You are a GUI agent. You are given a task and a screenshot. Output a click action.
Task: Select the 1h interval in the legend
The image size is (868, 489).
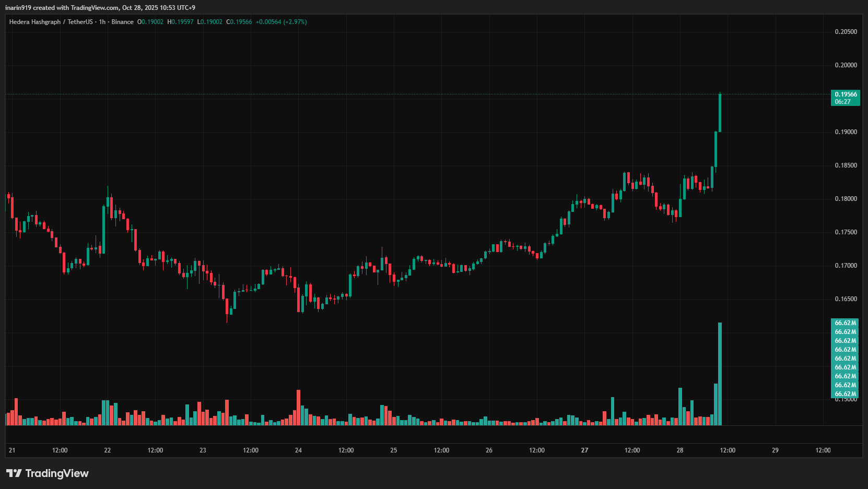pos(102,22)
